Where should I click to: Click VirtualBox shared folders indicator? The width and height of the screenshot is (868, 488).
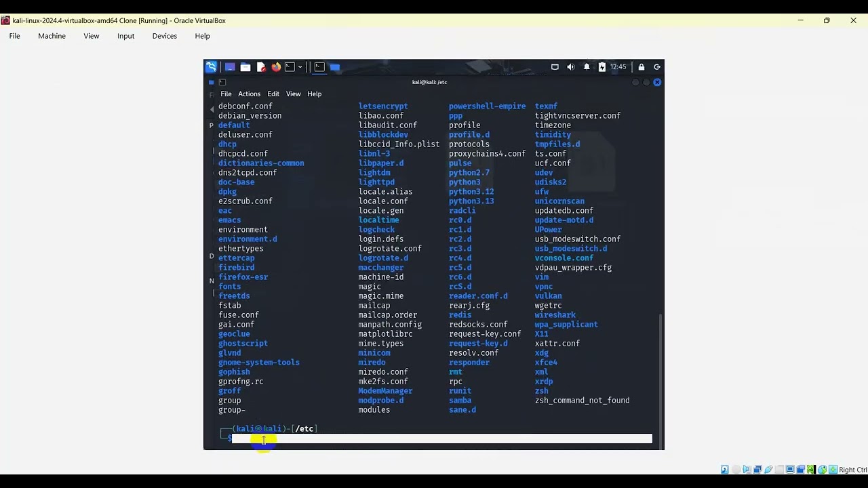coord(779,470)
